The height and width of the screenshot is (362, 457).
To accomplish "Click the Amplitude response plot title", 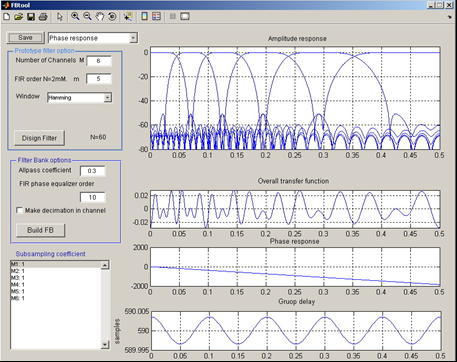I will click(x=297, y=39).
